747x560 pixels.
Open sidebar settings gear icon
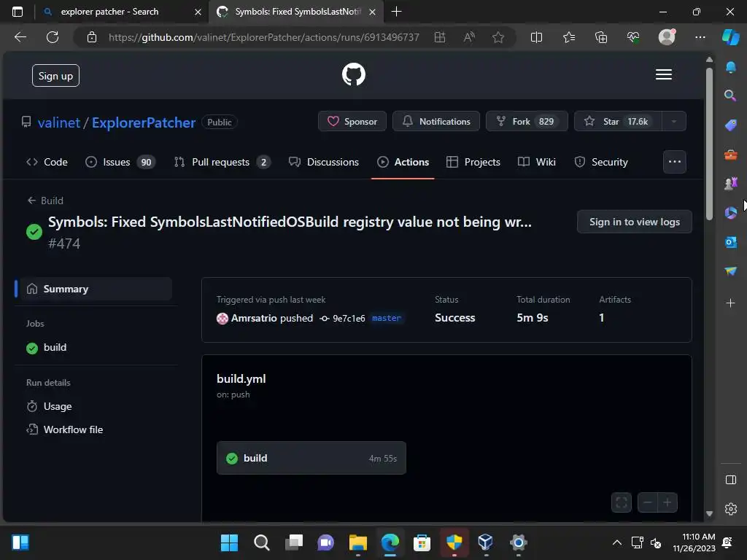click(731, 509)
